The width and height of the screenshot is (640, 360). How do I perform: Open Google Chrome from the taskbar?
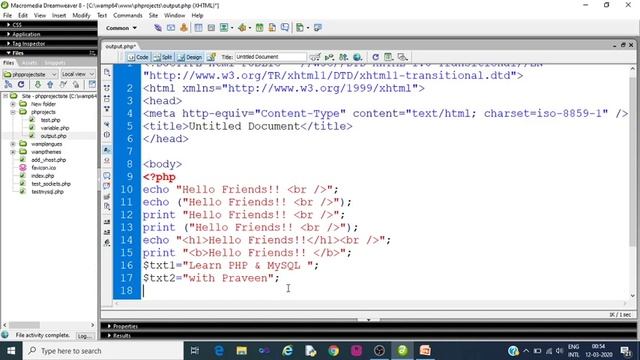click(x=333, y=351)
